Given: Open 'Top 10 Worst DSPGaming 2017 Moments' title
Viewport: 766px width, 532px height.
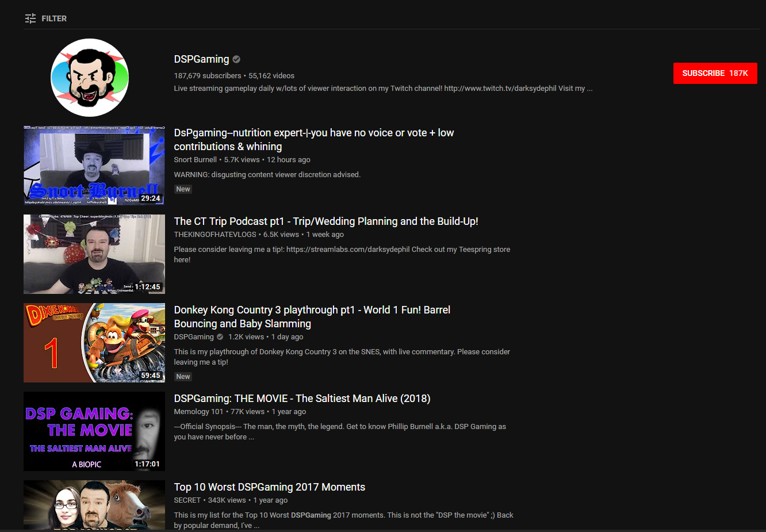Looking at the screenshot, I should tap(270, 487).
